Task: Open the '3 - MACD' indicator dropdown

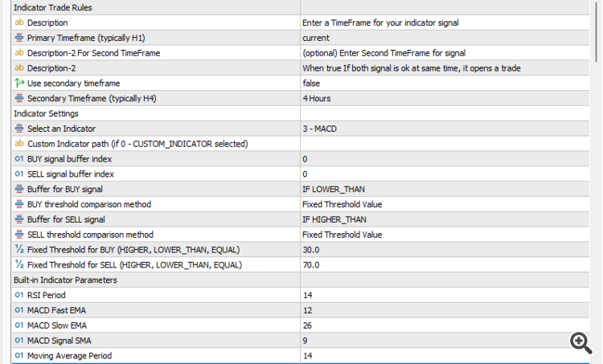Action: click(442, 129)
